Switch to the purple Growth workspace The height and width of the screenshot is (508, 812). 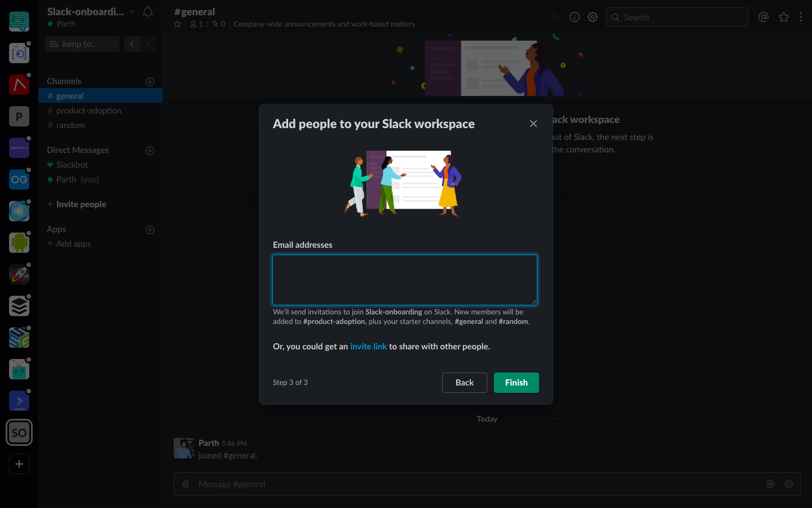(19, 148)
